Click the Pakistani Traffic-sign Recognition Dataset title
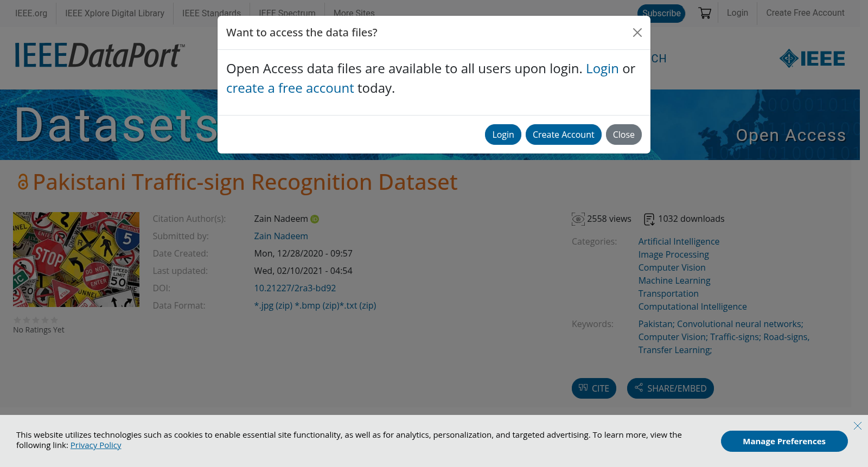 point(245,182)
